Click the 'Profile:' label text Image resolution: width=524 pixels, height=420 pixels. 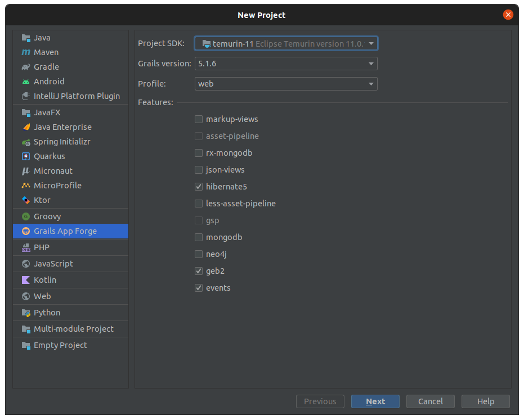coord(152,83)
